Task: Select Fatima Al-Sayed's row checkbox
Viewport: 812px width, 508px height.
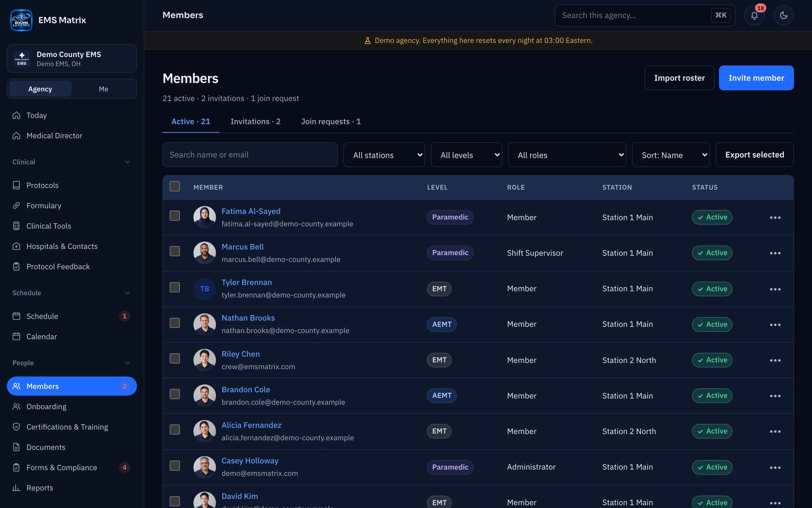Action: (175, 216)
